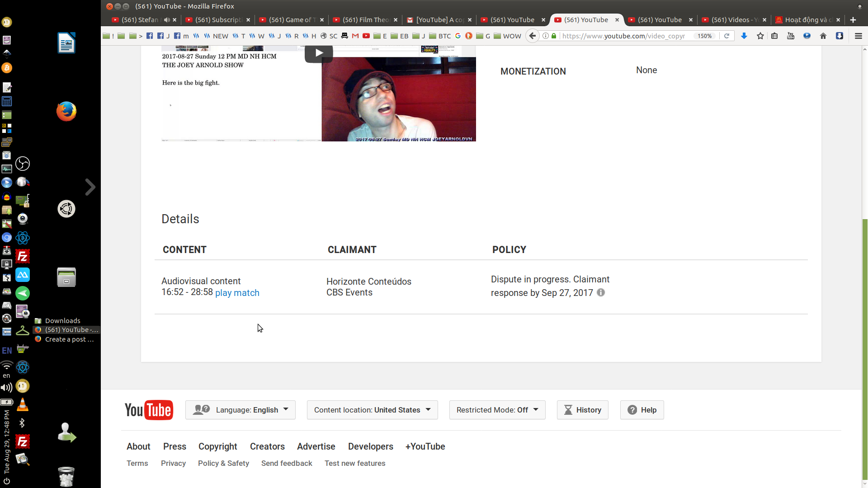The image size is (868, 488).
Task: Click the play match link
Action: tap(237, 293)
